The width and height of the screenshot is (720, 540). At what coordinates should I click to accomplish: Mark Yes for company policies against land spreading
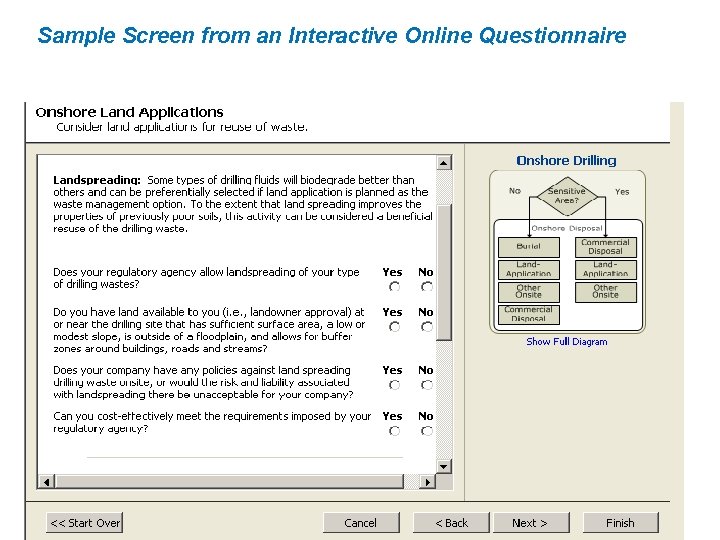click(394, 385)
